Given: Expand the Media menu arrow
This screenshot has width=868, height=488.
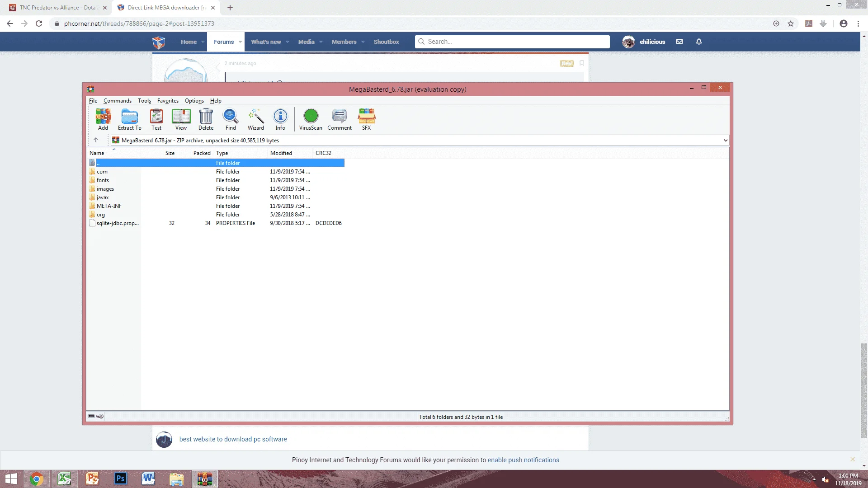Looking at the screenshot, I should click(321, 42).
